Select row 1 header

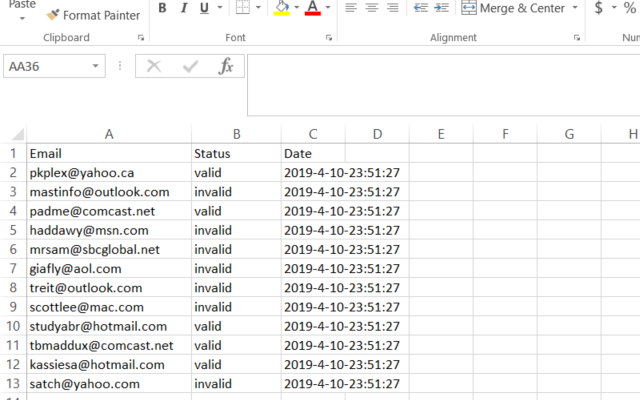coord(13,153)
